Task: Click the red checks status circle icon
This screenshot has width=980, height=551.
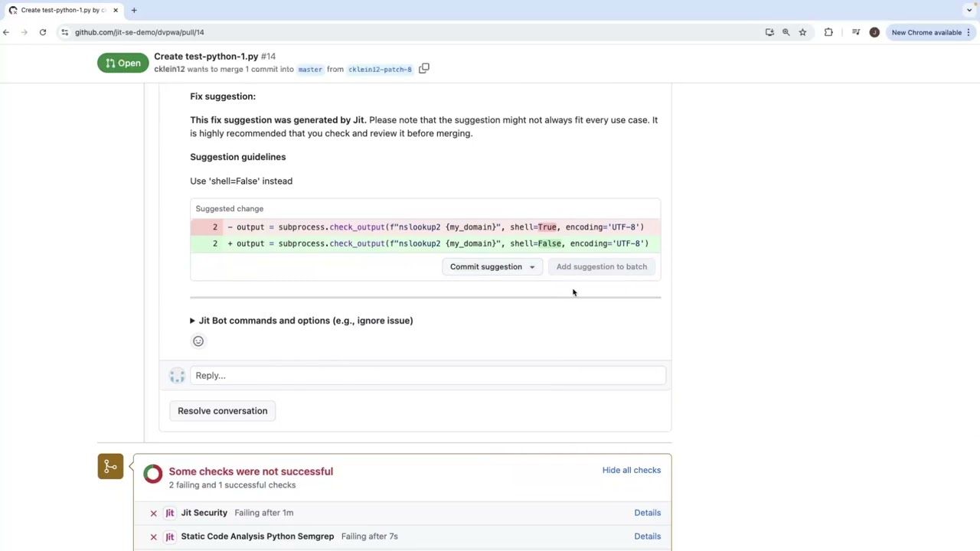Action: pyautogui.click(x=153, y=474)
